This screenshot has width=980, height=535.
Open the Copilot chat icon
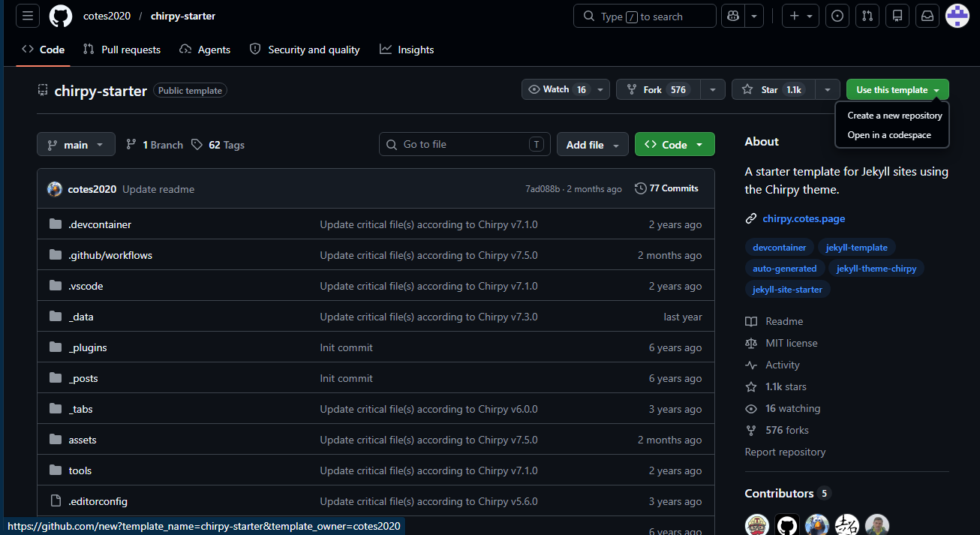733,16
